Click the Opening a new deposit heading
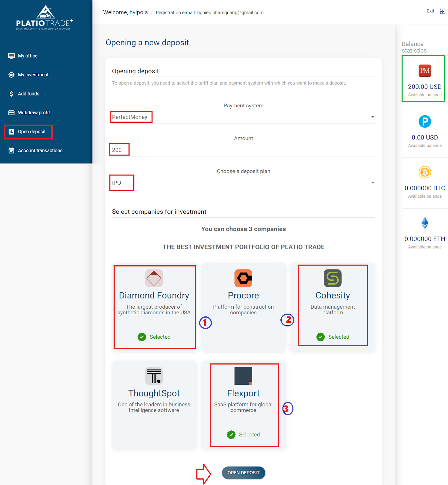Image resolution: width=448 pixels, height=485 pixels. [147, 43]
